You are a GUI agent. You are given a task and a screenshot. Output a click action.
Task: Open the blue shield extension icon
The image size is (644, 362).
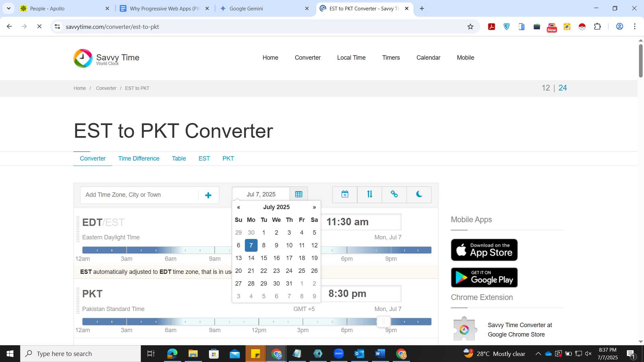coord(506,27)
